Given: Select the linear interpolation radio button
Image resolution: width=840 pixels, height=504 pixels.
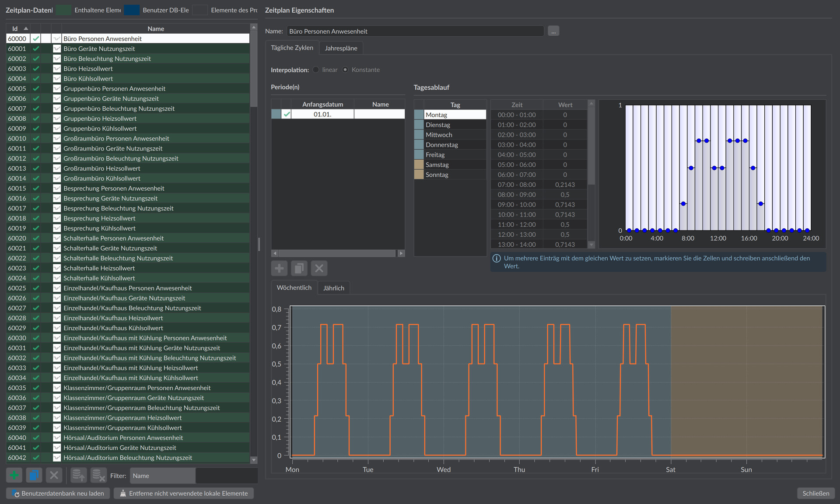Looking at the screenshot, I should [x=316, y=70].
